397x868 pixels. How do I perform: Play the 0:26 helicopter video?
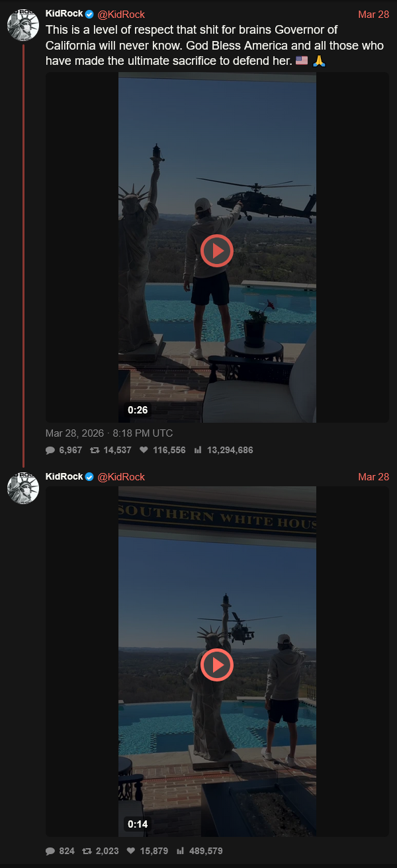click(x=217, y=250)
